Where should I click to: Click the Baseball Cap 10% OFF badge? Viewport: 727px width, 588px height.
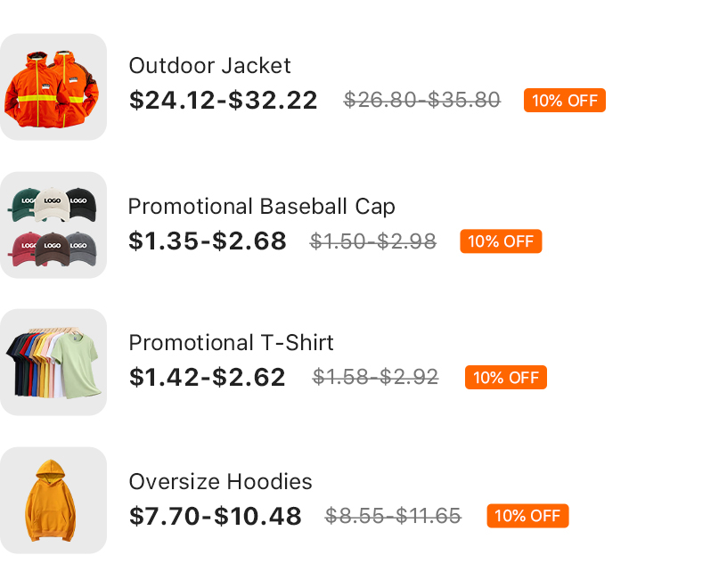[501, 241]
